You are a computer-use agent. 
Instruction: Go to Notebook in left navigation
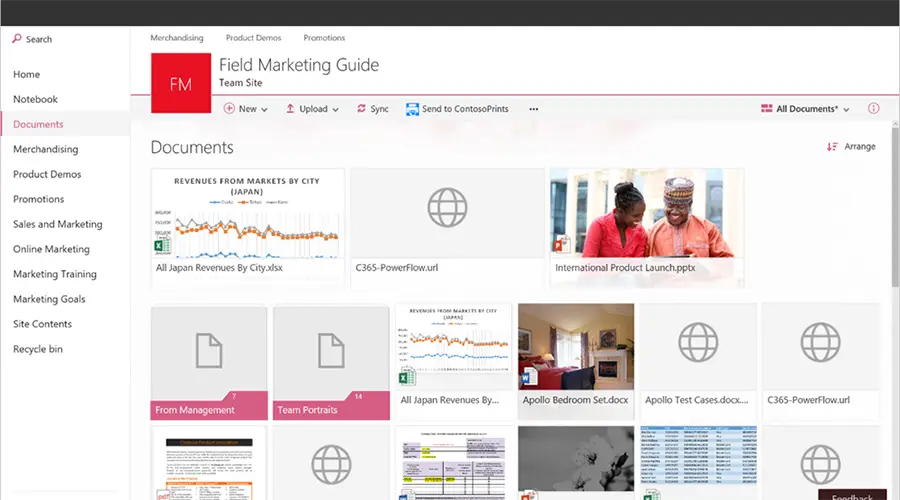[35, 99]
